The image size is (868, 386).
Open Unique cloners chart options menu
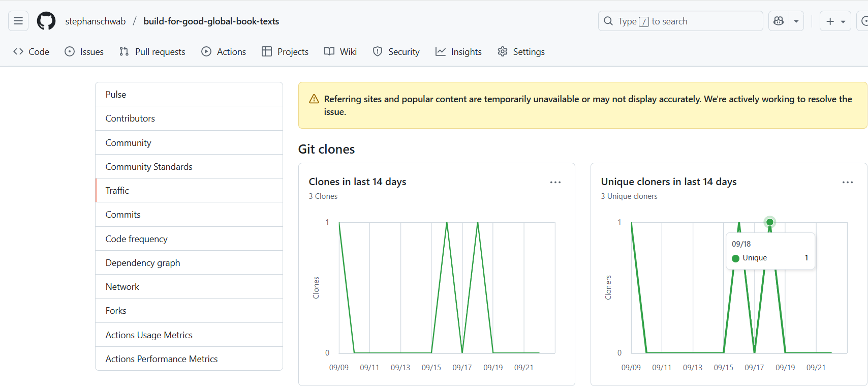[x=847, y=182]
